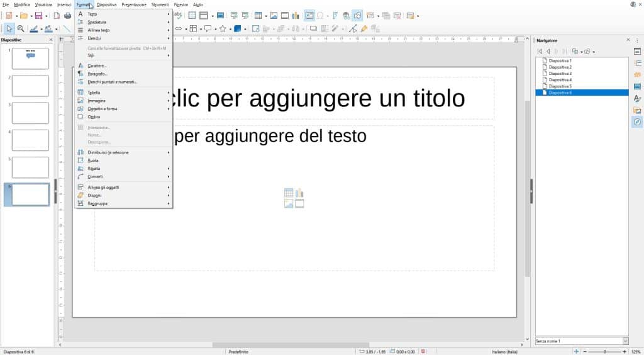Select the Zoom & Pan magnifier tool
644x355 pixels.
(21, 29)
